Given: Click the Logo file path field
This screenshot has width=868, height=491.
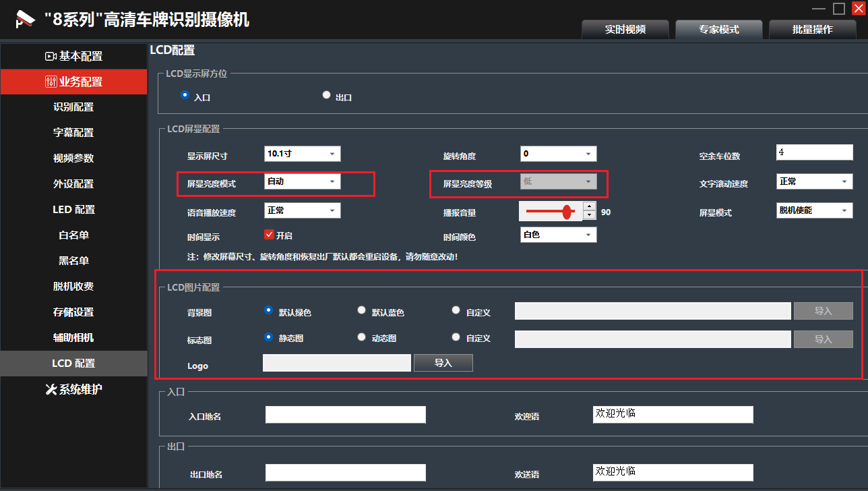Looking at the screenshot, I should coord(337,363).
